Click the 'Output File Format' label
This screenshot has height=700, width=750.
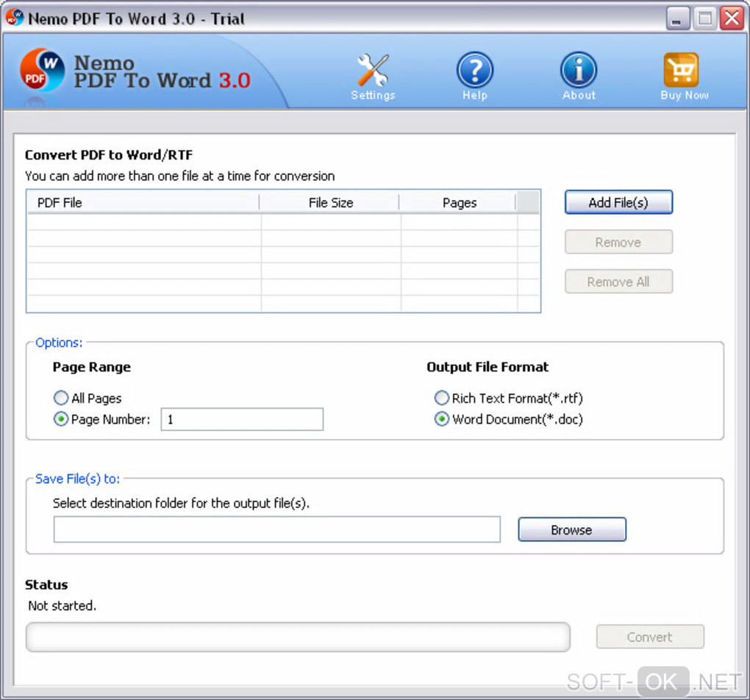488,367
